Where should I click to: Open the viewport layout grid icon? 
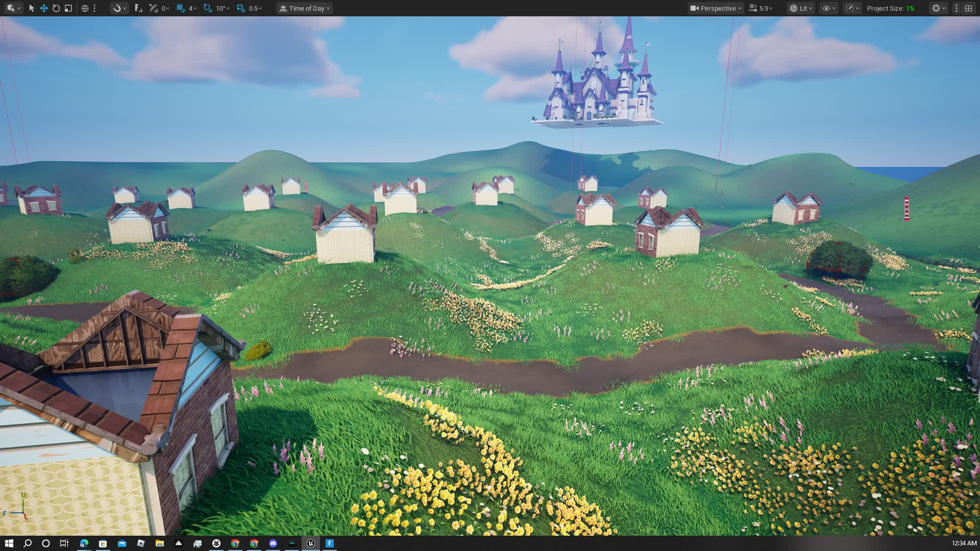pyautogui.click(x=968, y=8)
